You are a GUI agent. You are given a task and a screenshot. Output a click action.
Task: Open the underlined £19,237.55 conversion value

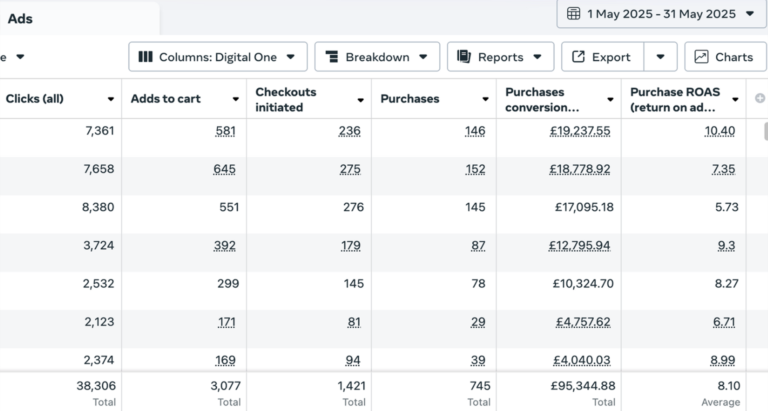[x=580, y=131]
